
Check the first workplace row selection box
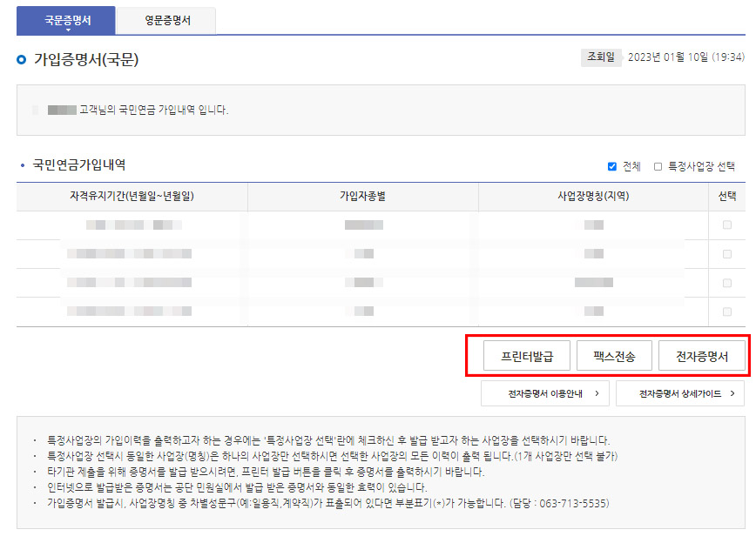(726, 225)
